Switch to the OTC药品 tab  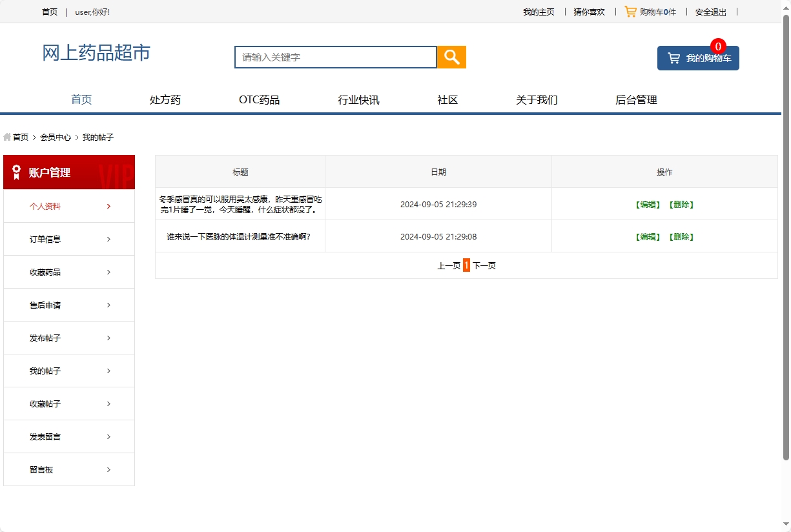(x=260, y=99)
